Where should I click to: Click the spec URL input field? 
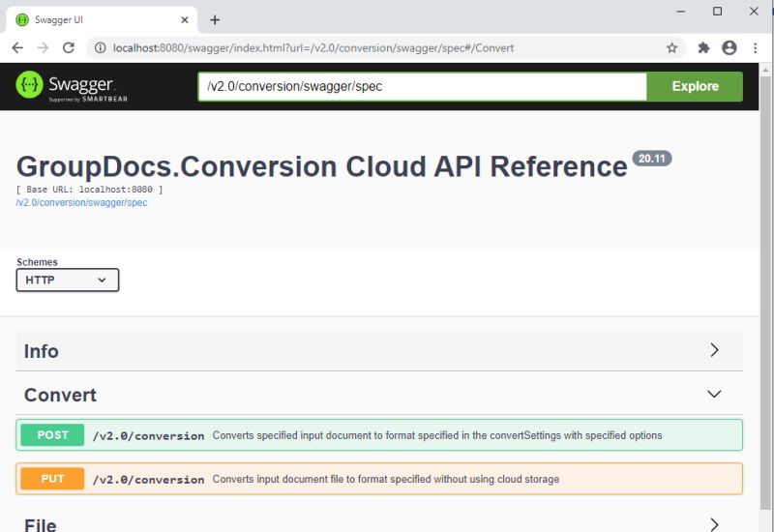click(423, 86)
